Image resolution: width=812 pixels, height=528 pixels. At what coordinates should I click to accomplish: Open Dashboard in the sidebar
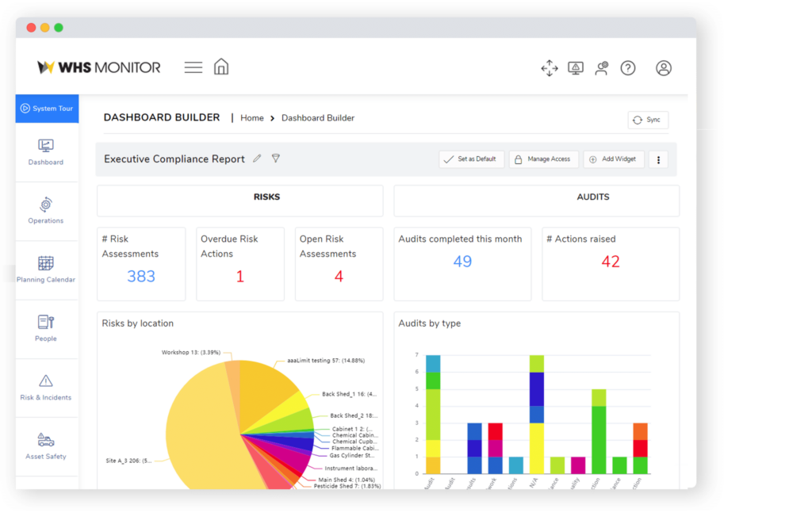click(x=46, y=152)
